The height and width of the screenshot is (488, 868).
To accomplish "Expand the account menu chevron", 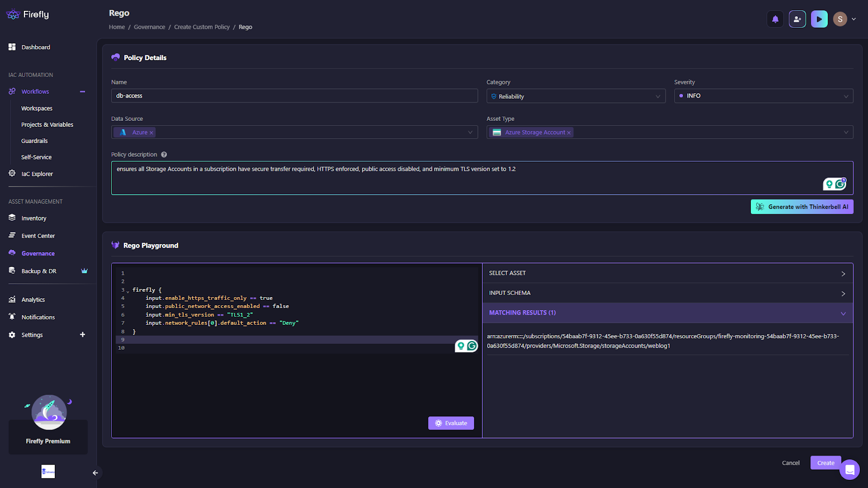I will (854, 19).
